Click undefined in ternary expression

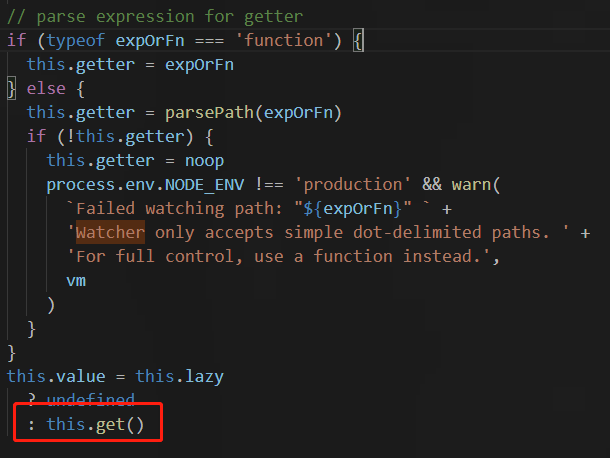(91, 400)
